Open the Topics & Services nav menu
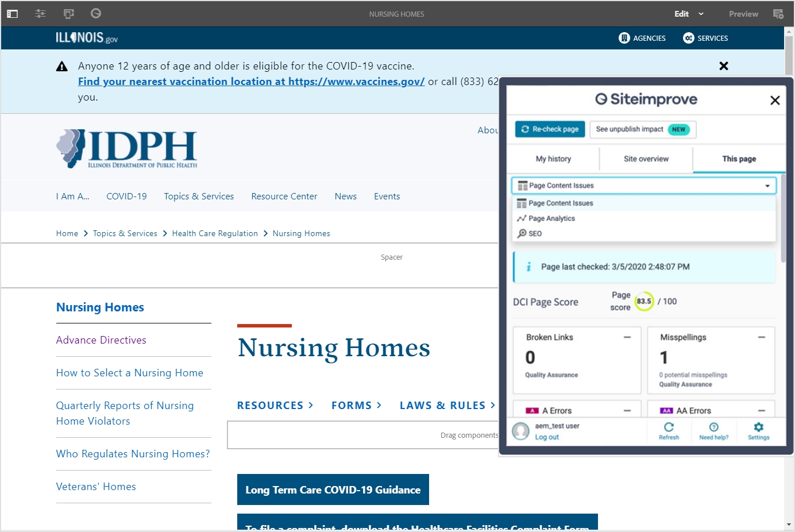The image size is (795, 532). [199, 196]
